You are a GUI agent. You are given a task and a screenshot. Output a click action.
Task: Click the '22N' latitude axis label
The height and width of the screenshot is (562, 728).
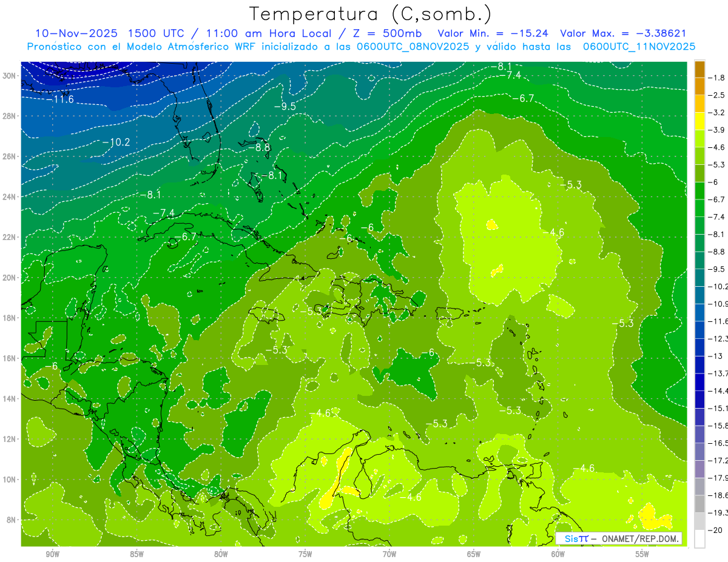click(10, 237)
